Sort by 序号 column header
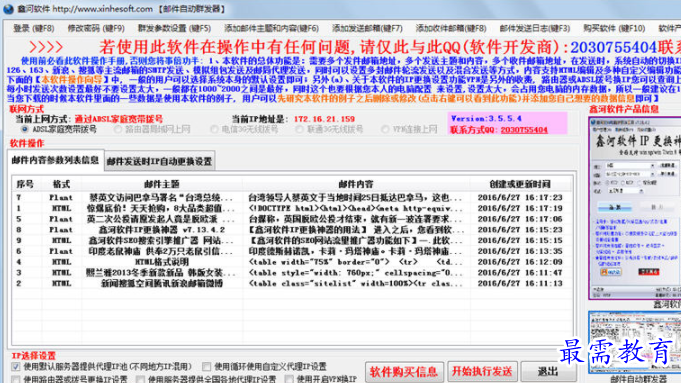 click(25, 184)
